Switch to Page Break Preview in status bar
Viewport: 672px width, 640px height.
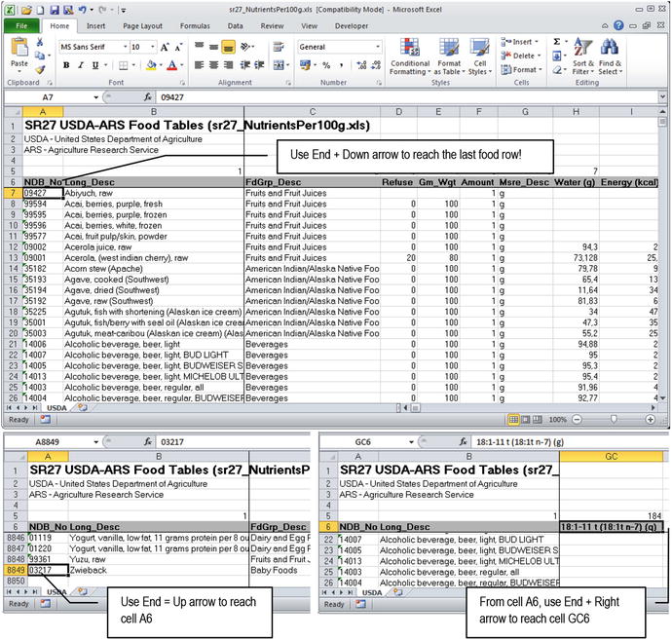[537, 419]
